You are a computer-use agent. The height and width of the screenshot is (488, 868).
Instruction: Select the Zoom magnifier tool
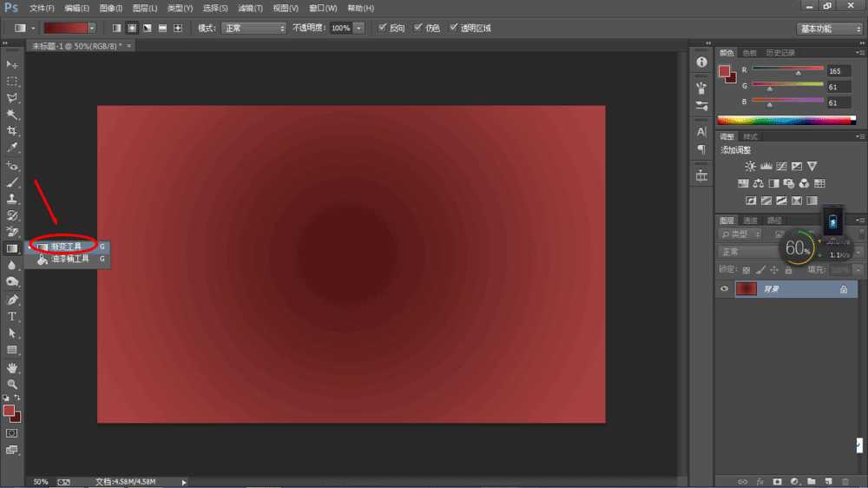[x=12, y=384]
